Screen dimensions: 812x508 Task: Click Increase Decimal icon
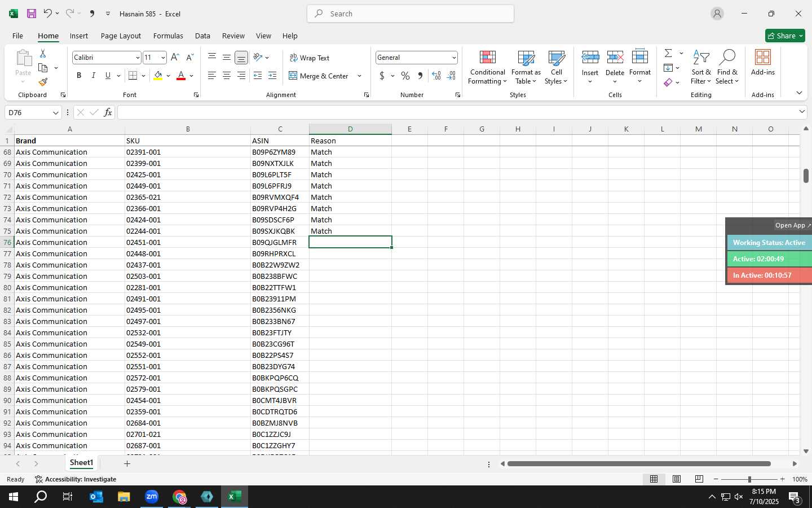436,76
